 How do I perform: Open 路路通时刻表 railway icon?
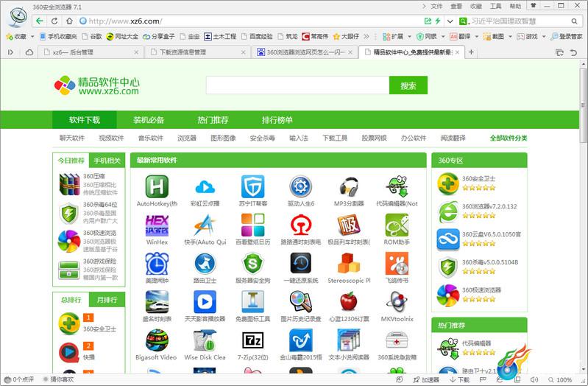click(301, 225)
